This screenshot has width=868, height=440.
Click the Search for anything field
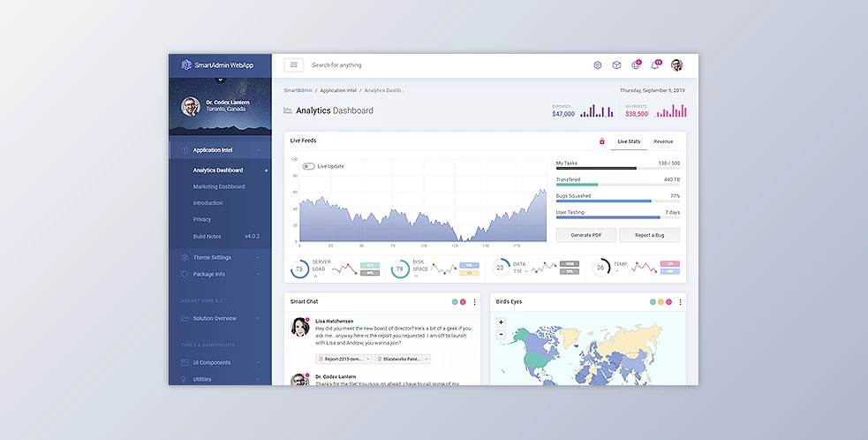[x=397, y=65]
